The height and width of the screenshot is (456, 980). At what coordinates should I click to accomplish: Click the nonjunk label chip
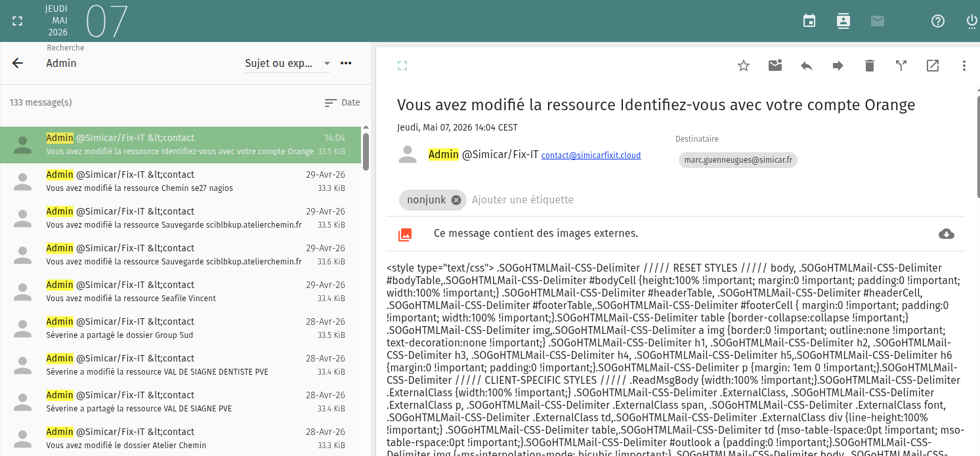click(431, 200)
